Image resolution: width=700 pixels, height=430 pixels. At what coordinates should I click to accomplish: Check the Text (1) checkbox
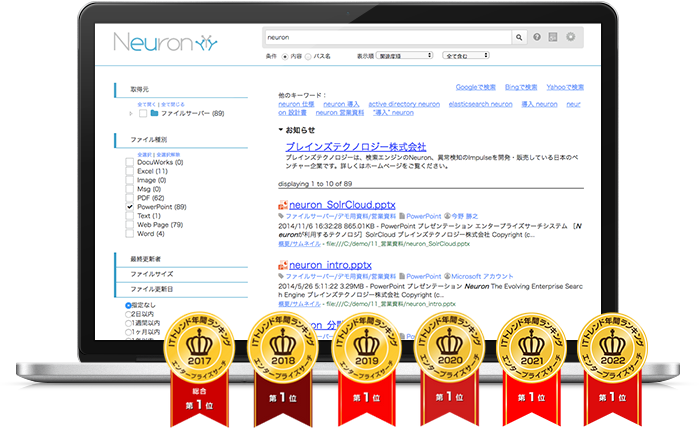click(129, 216)
